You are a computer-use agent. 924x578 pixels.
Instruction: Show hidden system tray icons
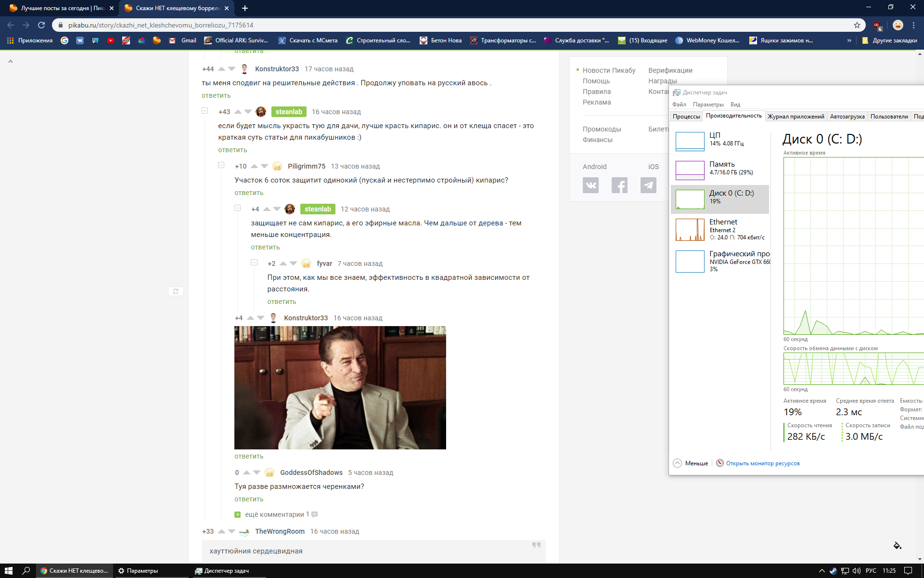(x=821, y=571)
